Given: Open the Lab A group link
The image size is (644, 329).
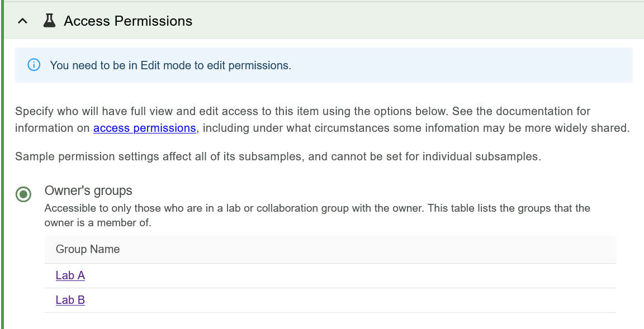Looking at the screenshot, I should coord(70,275).
